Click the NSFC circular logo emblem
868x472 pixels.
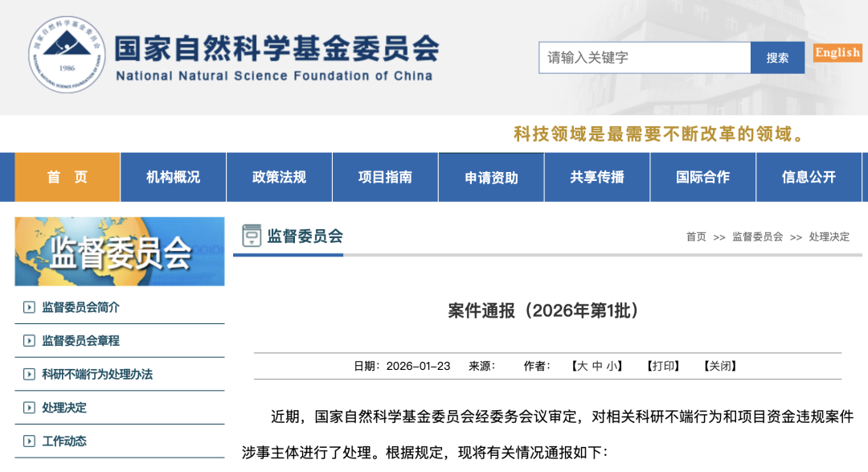pyautogui.click(x=67, y=55)
